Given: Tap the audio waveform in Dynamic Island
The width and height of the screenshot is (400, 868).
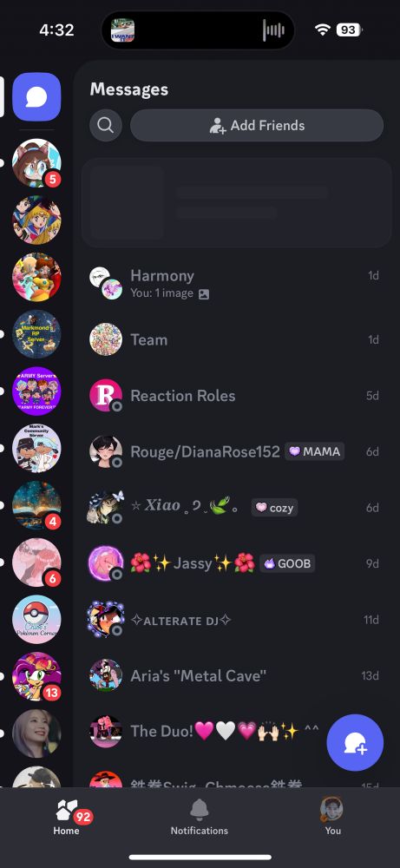Looking at the screenshot, I should tap(273, 30).
